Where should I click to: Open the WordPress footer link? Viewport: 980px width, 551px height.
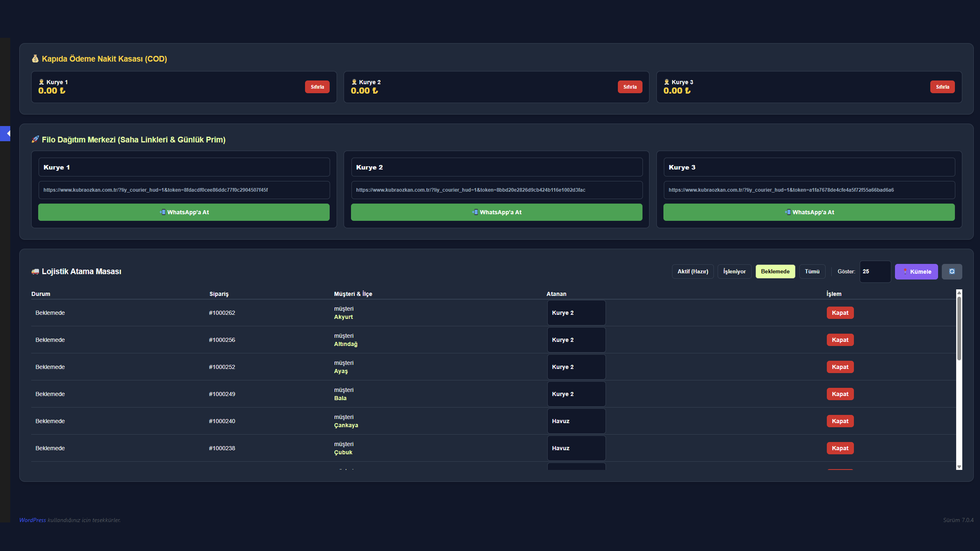[33, 520]
